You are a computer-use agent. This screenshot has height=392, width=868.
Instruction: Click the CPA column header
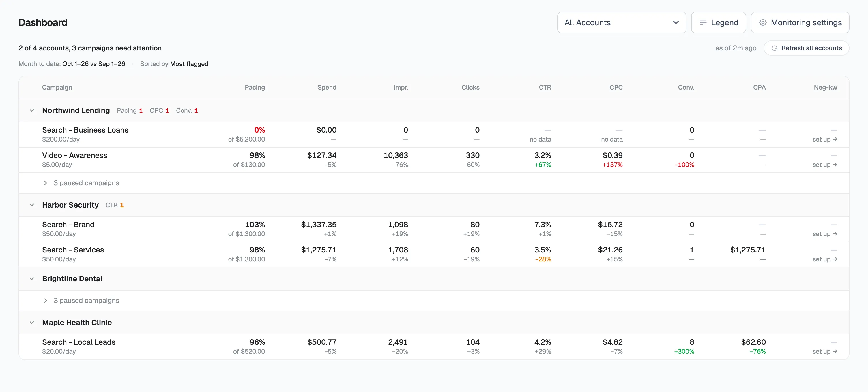tap(759, 88)
